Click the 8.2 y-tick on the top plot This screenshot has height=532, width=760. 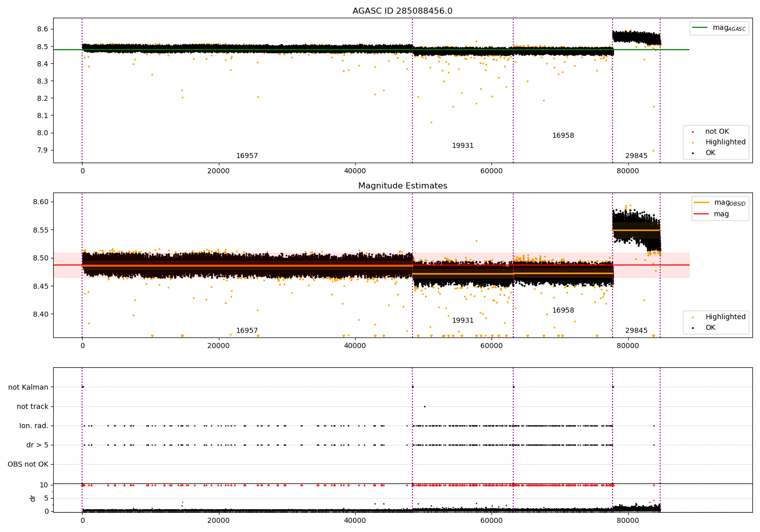(43, 98)
